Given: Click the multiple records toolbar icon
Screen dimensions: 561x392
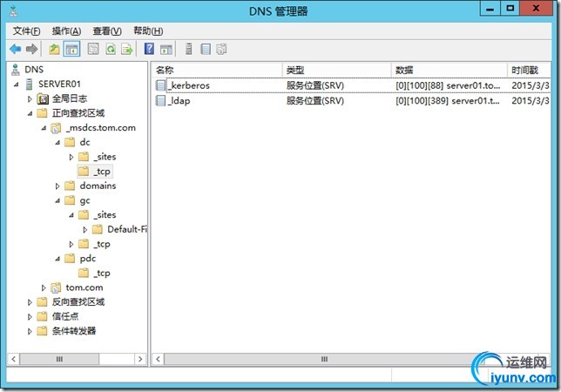Looking at the screenshot, I should [x=221, y=49].
